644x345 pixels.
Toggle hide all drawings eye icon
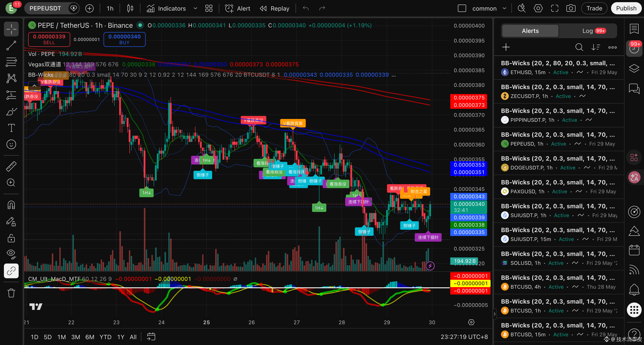click(11, 254)
